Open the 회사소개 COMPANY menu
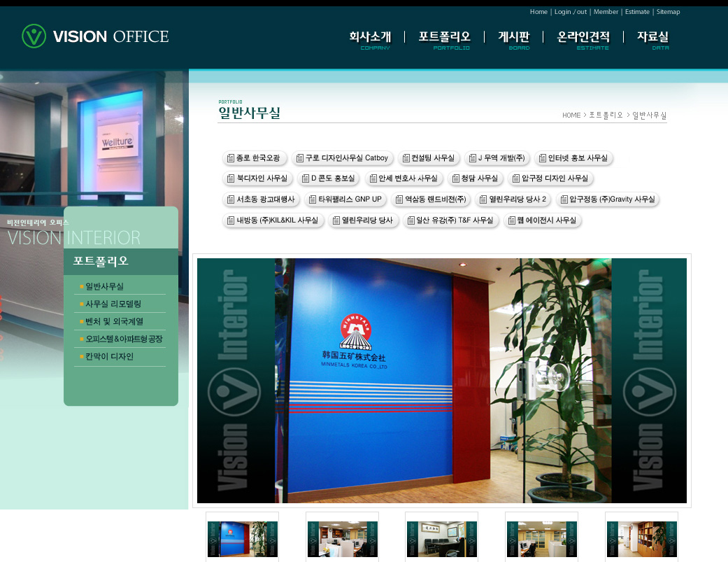728x562 pixels. pyautogui.click(x=371, y=40)
